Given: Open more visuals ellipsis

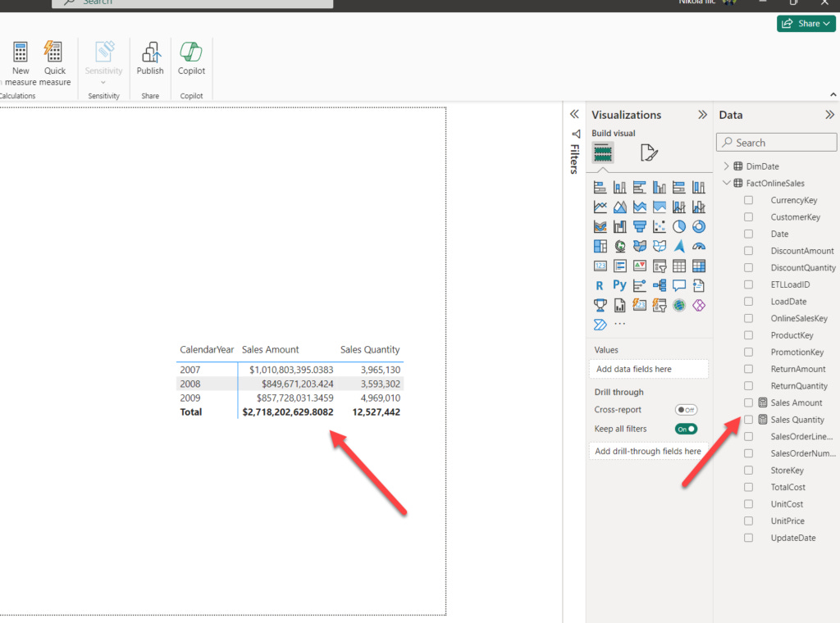Looking at the screenshot, I should [620, 324].
